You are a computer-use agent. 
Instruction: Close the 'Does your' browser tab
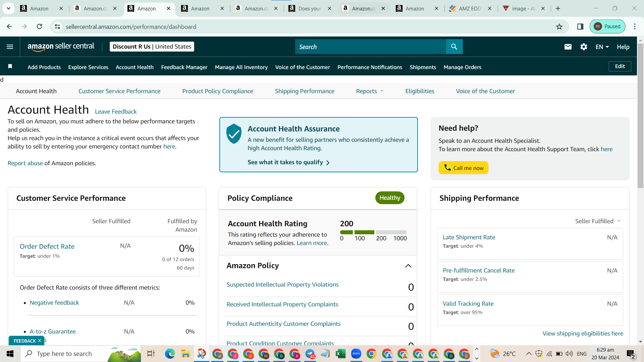(330, 8)
